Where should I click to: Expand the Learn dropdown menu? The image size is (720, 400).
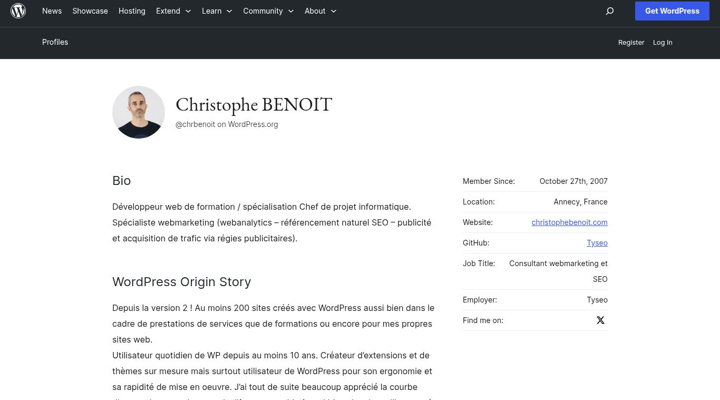pos(217,11)
